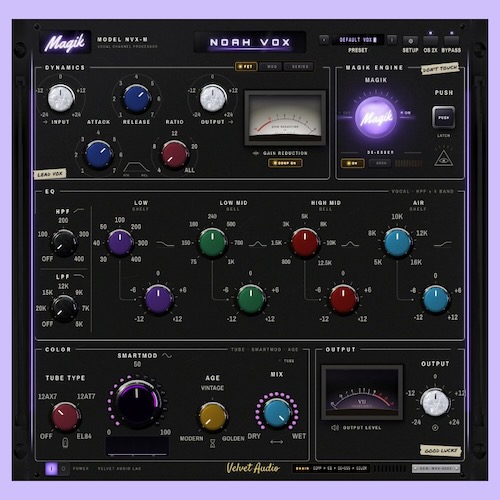Click the red Tube Type selector knob
The width and height of the screenshot is (500, 500).
click(66, 417)
